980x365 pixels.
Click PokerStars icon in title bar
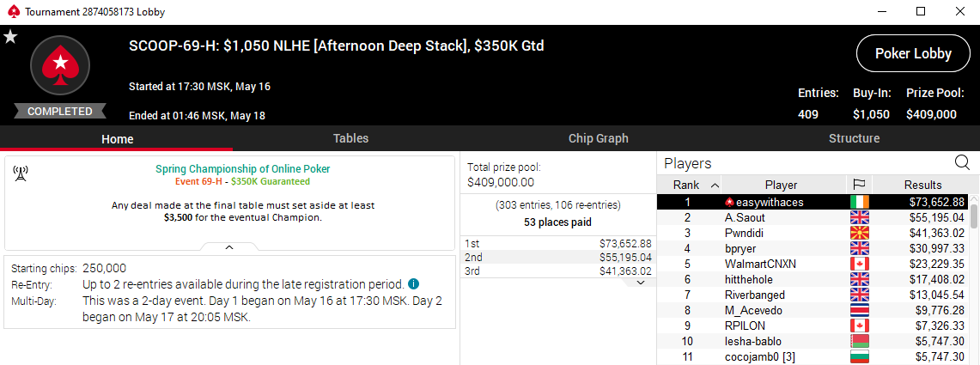pyautogui.click(x=13, y=12)
